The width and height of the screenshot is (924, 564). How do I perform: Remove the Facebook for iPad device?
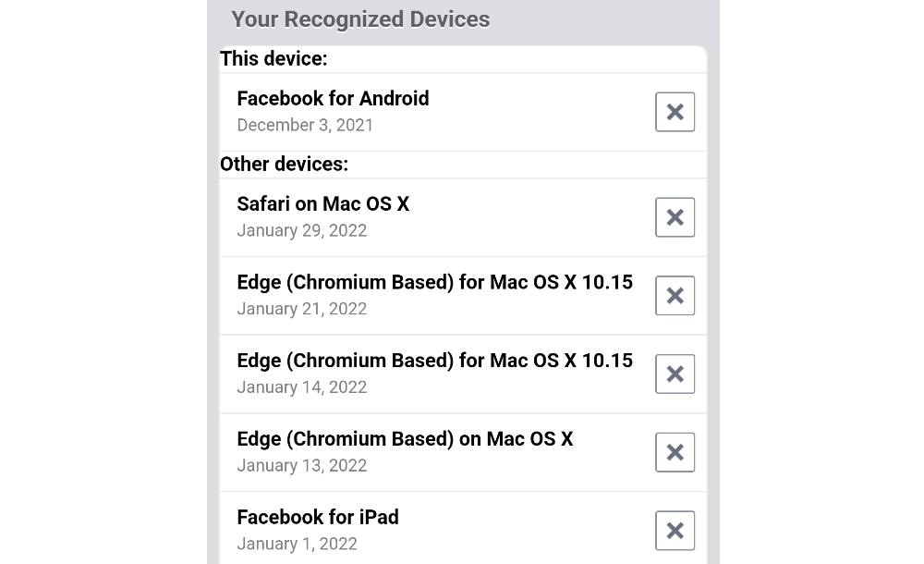(675, 531)
